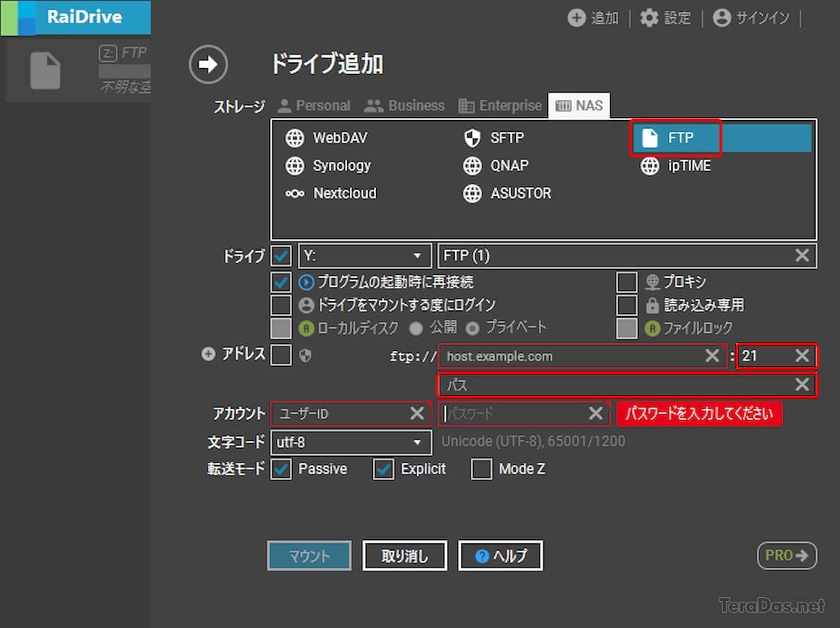Click the PRO upgrade button
The width and height of the screenshot is (840, 628).
[x=787, y=555]
